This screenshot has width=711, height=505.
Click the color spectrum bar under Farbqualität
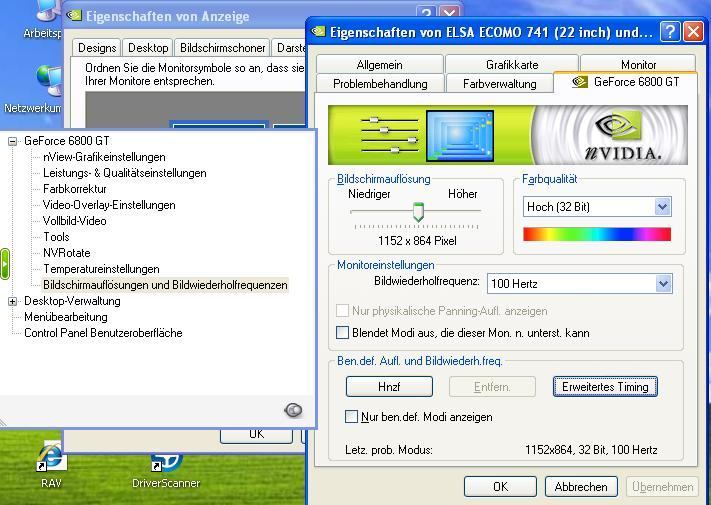[x=597, y=234]
